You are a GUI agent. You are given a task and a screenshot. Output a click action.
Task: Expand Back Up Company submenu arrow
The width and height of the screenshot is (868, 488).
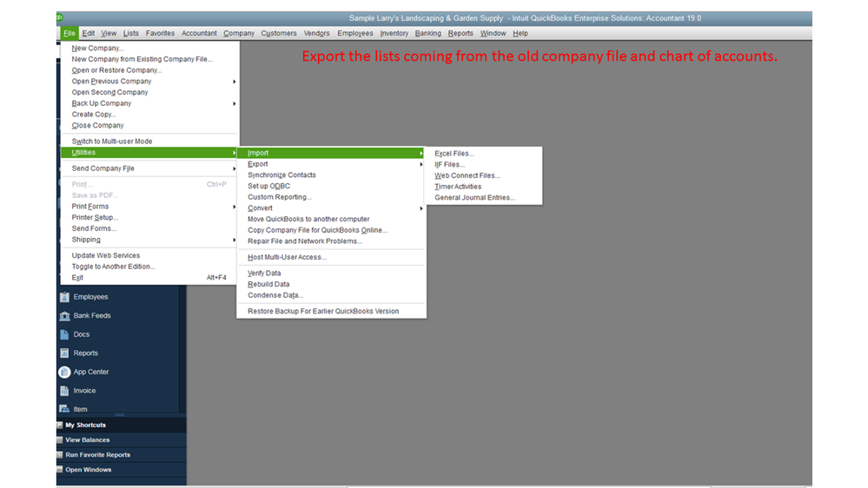[235, 103]
